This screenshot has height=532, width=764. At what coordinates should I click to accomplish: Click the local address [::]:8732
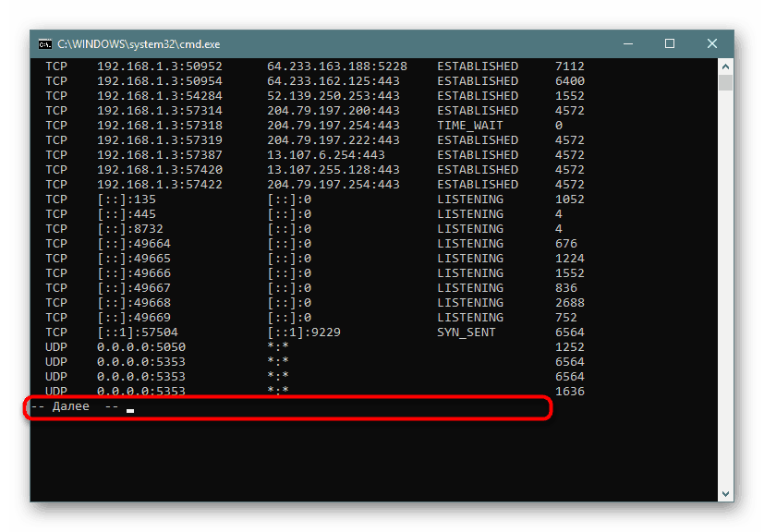tap(130, 229)
